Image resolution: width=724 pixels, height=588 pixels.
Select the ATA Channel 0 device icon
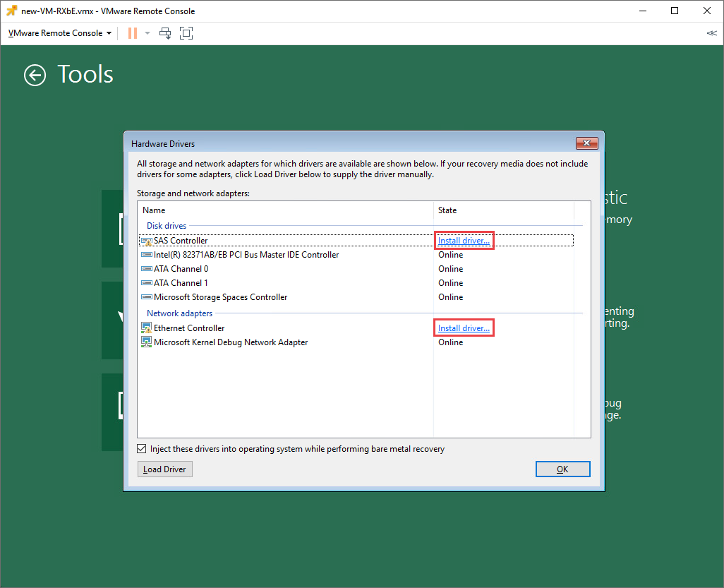click(146, 269)
